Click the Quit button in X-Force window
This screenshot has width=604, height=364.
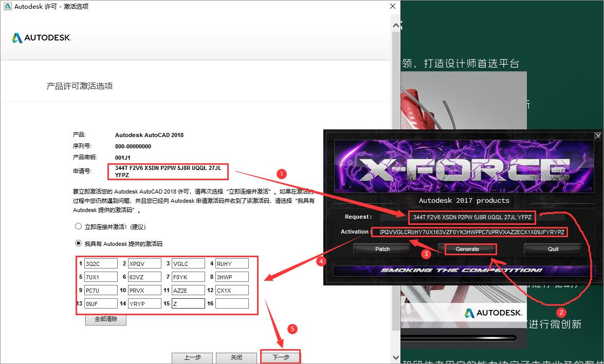[x=553, y=249]
